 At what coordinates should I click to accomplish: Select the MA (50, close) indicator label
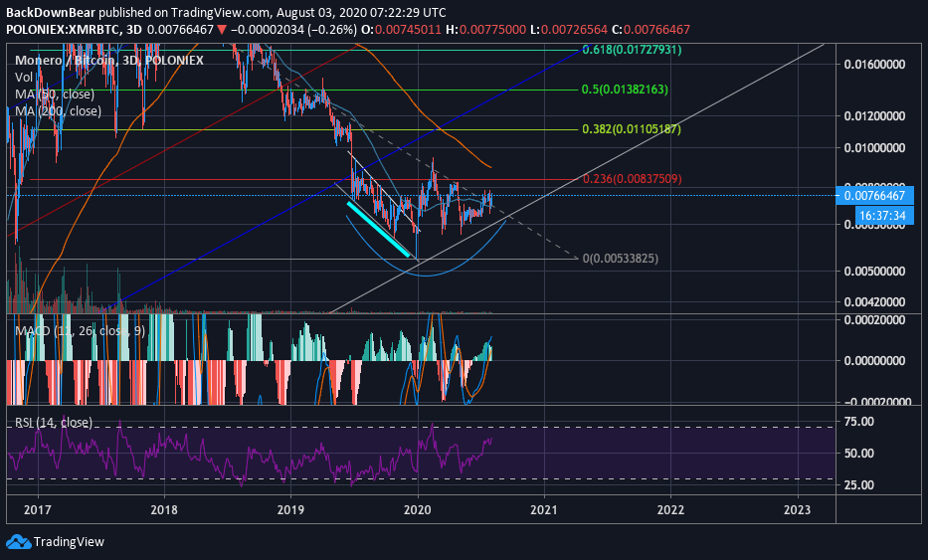55,94
